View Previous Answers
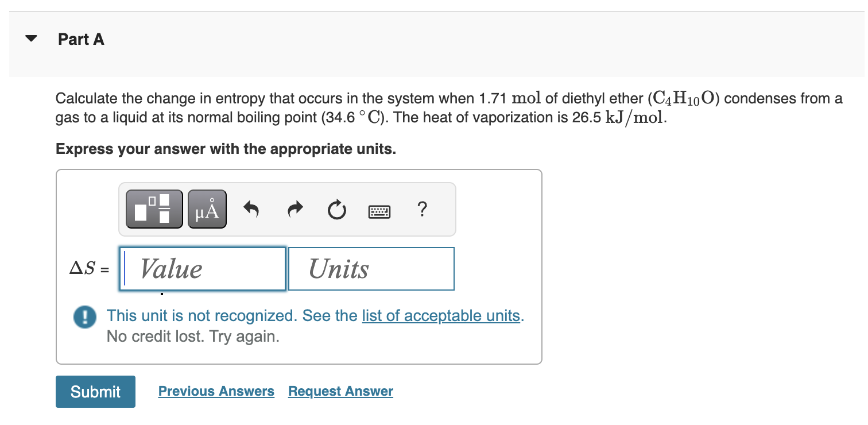Viewport: 868px width, 425px height. pyautogui.click(x=216, y=391)
